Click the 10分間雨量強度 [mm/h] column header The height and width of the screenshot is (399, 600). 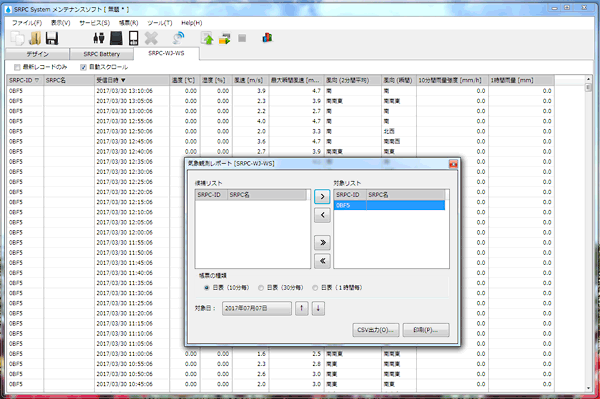452,80
